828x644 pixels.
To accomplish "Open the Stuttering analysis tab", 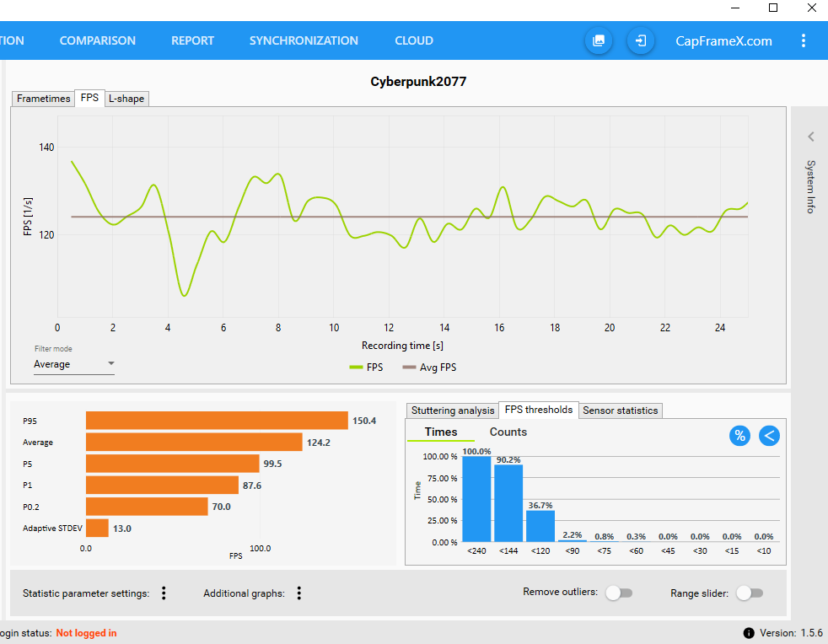I will pyautogui.click(x=453, y=411).
